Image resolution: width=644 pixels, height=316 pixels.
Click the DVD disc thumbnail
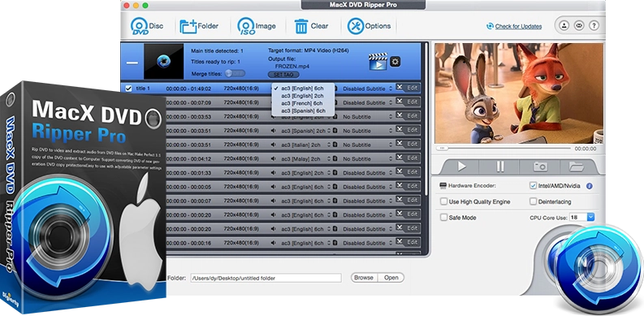(163, 62)
